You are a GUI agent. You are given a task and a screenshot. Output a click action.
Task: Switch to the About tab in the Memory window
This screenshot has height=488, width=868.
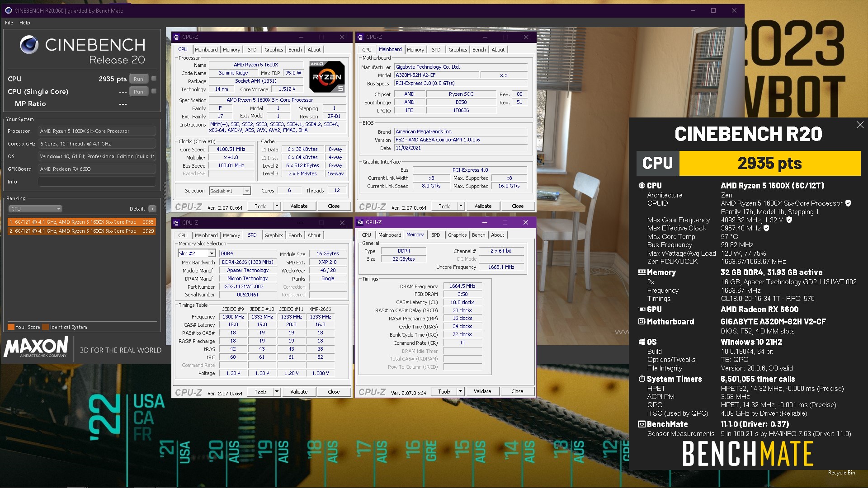tap(497, 235)
